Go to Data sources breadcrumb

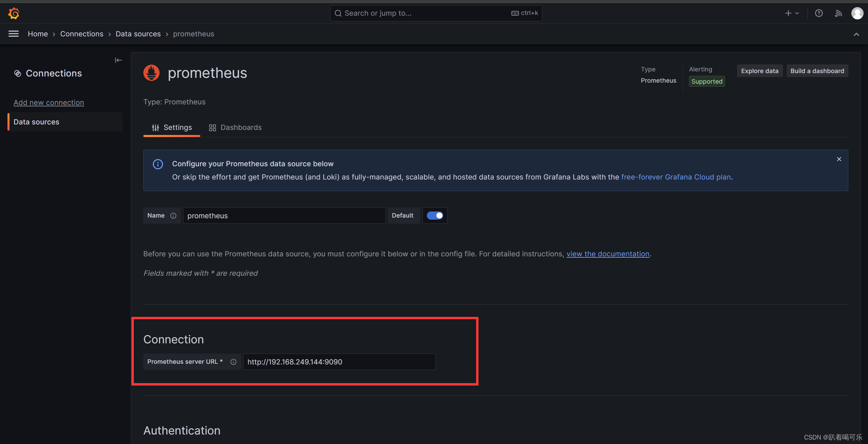pos(138,34)
